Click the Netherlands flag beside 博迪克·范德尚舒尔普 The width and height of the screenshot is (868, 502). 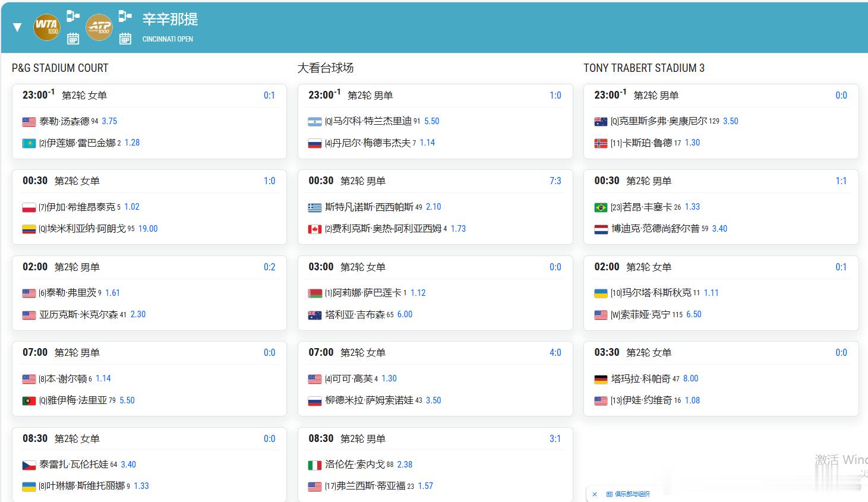pos(601,229)
